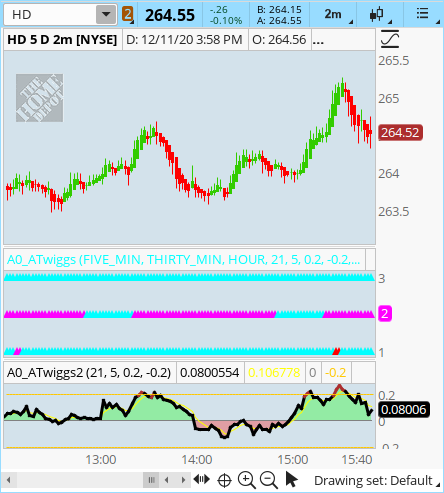Click the O: 264.56 open value
Image resolution: width=444 pixels, height=493 pixels.
[x=279, y=40]
